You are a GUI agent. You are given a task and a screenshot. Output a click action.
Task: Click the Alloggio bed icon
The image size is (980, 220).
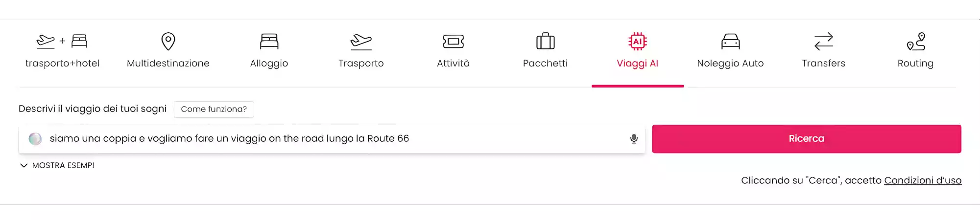[269, 42]
